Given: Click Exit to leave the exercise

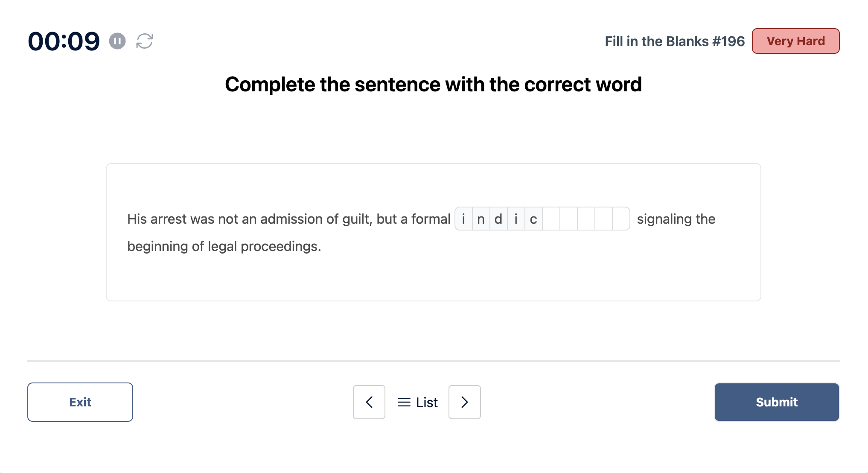Looking at the screenshot, I should coord(80,402).
